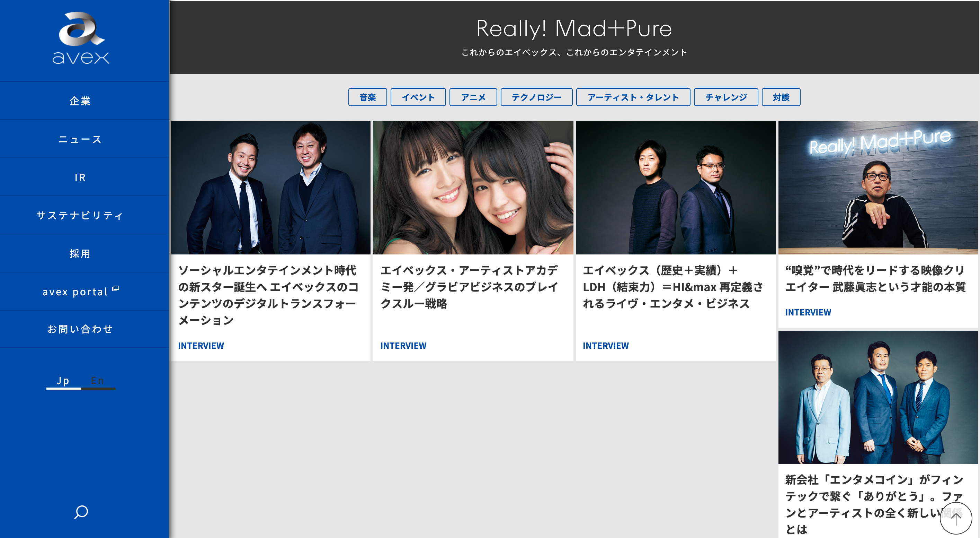980x538 pixels.
Task: Open the サステナビリティ menu item
Action: tap(80, 216)
